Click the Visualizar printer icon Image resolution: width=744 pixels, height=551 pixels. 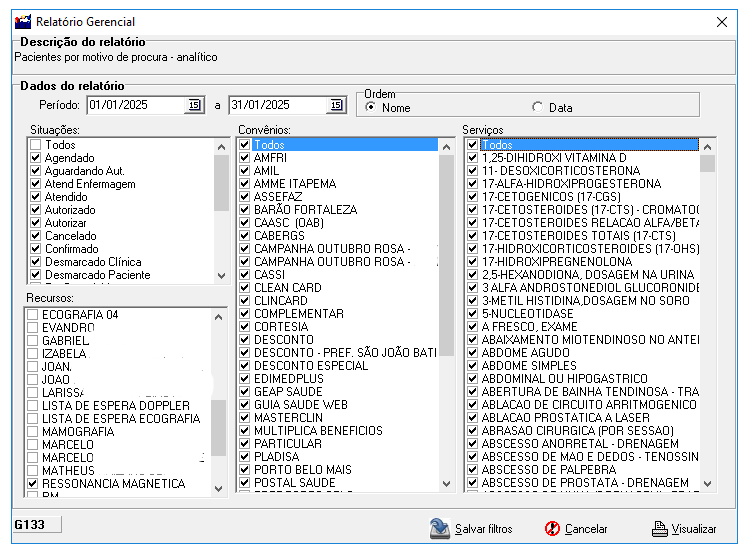(659, 528)
